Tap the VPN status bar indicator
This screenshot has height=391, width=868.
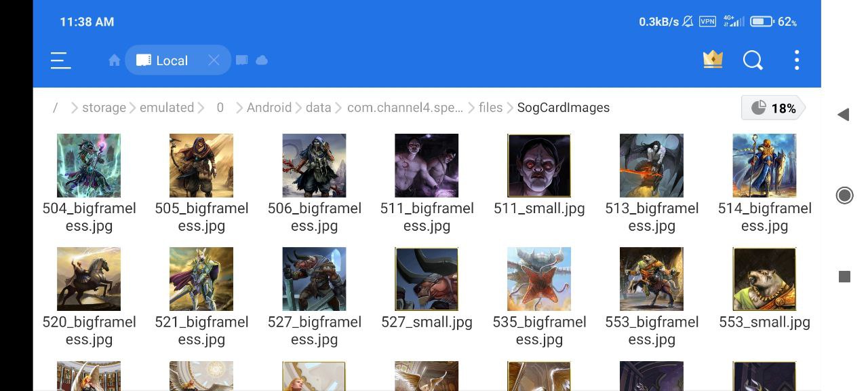coord(707,22)
